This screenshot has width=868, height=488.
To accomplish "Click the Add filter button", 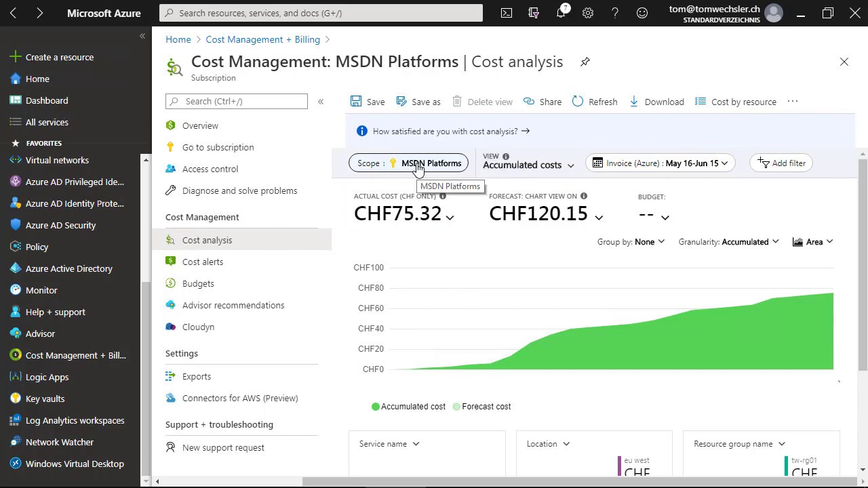I will tap(781, 163).
